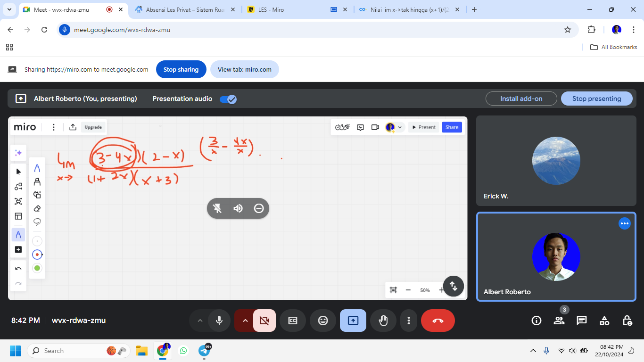644x362 pixels.
Task: Expand audio settings chevron in Meet
Action: click(x=200, y=321)
